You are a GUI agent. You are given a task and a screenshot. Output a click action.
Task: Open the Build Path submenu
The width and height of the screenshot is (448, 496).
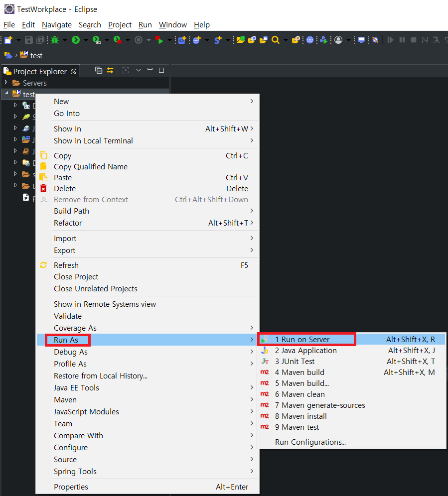[x=148, y=211]
